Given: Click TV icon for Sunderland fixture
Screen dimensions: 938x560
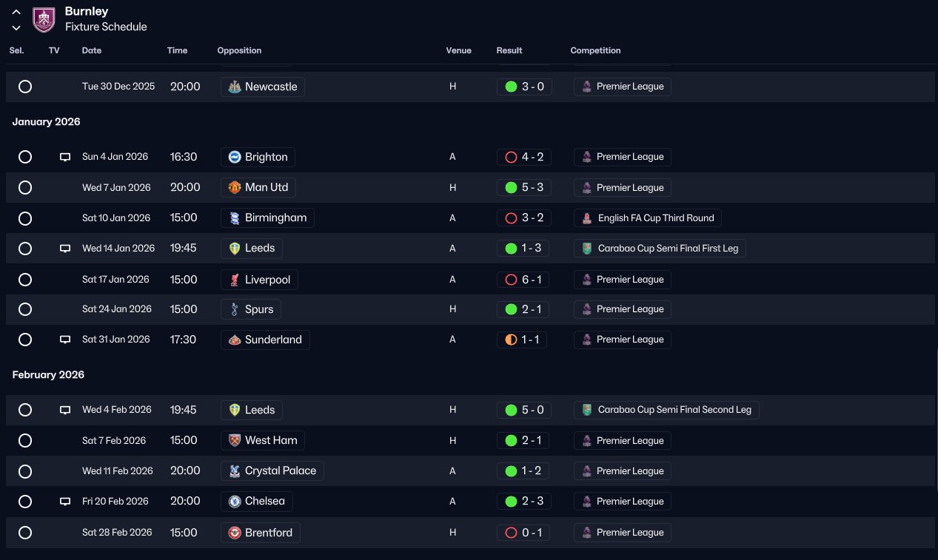Looking at the screenshot, I should coord(65,340).
